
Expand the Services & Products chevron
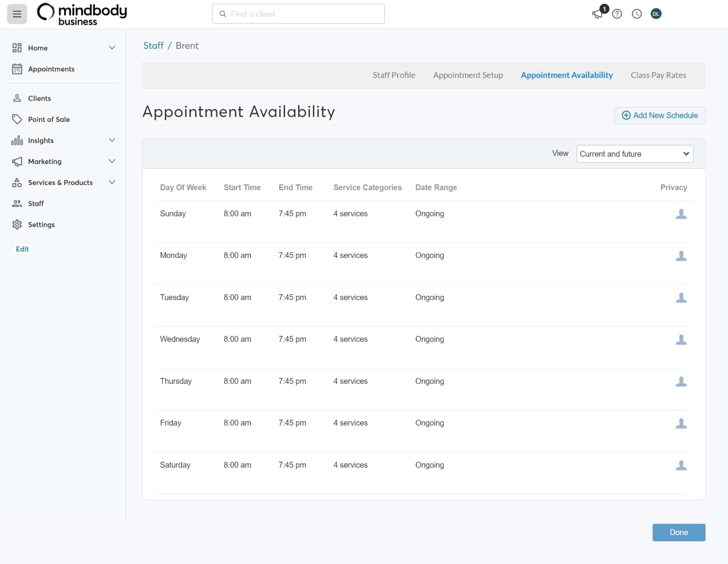click(112, 182)
